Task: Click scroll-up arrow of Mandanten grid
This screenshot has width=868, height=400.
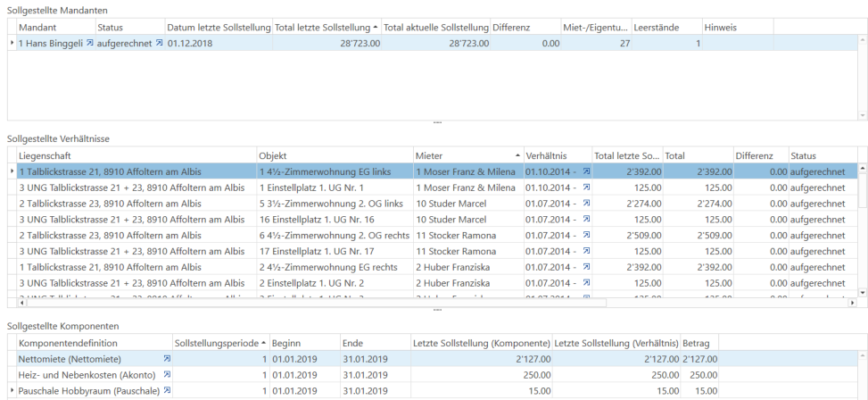Action: tap(863, 40)
